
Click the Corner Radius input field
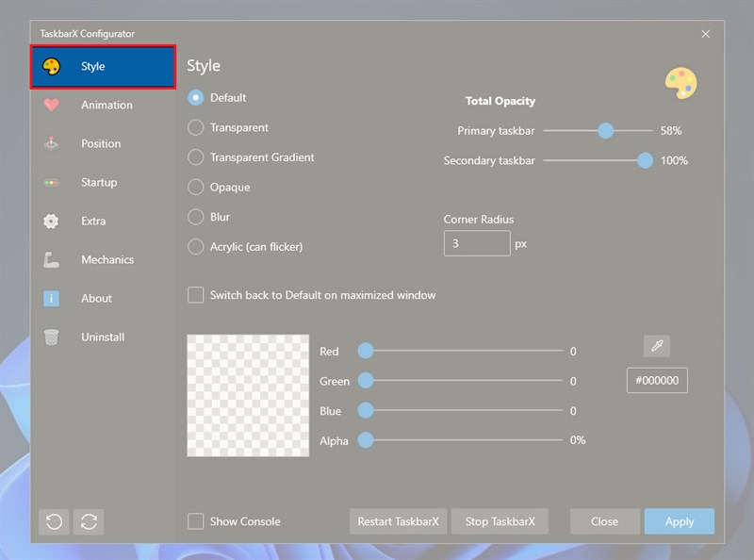tap(476, 242)
